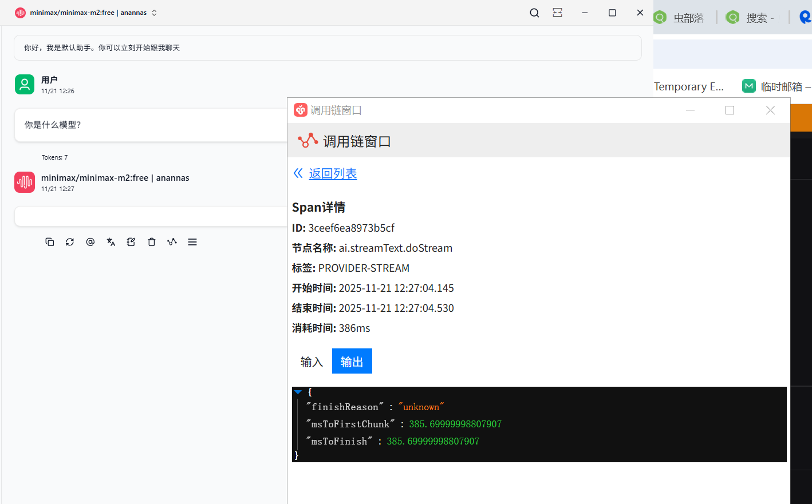This screenshot has height=504, width=812.
Task: Click the user message "你是什么模型?"
Action: (53, 125)
